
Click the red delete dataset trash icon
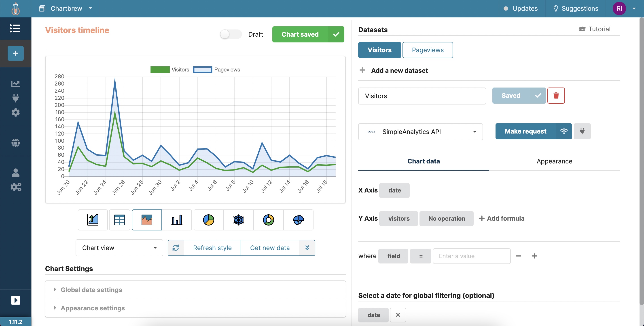click(556, 96)
